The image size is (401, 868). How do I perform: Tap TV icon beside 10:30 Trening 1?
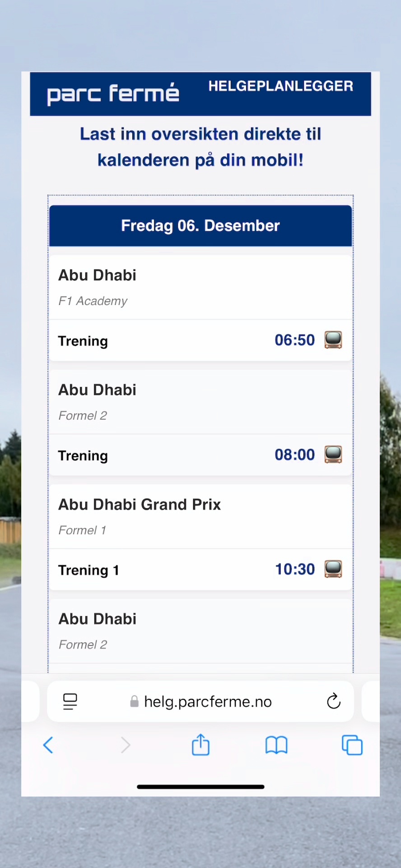click(333, 569)
